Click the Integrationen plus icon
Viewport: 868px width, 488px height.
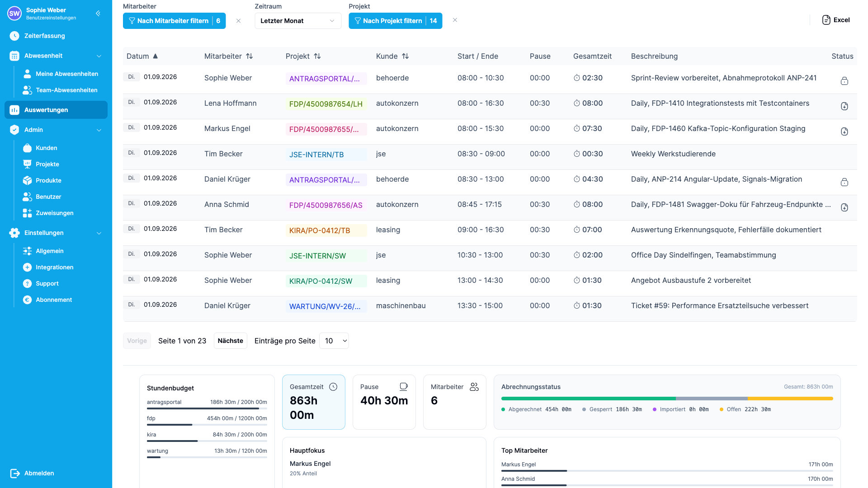(x=27, y=267)
